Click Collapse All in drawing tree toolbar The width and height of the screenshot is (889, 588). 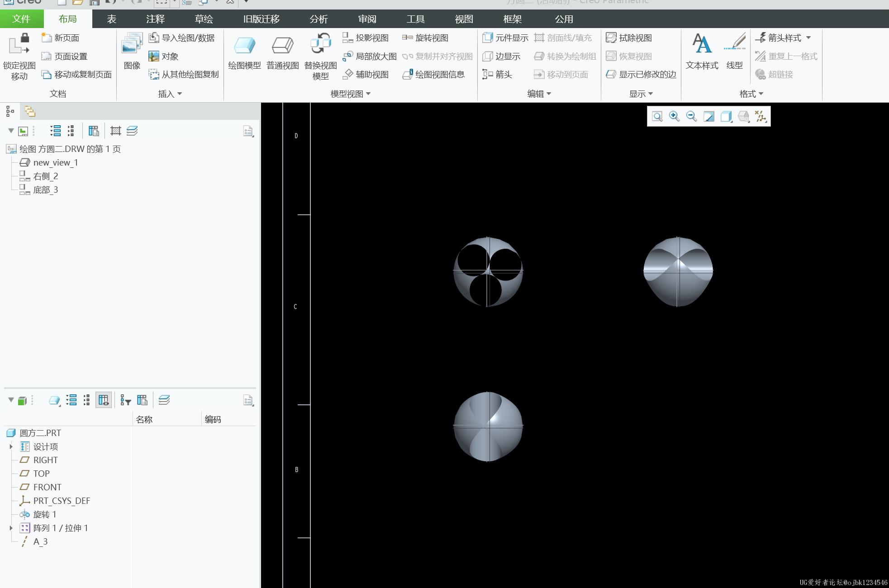71,131
